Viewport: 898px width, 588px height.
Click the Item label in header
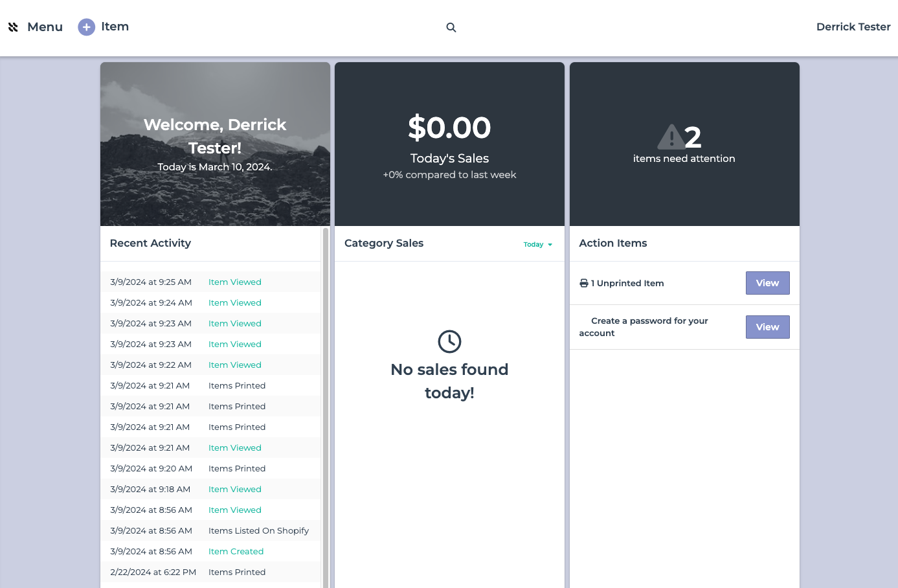point(115,27)
